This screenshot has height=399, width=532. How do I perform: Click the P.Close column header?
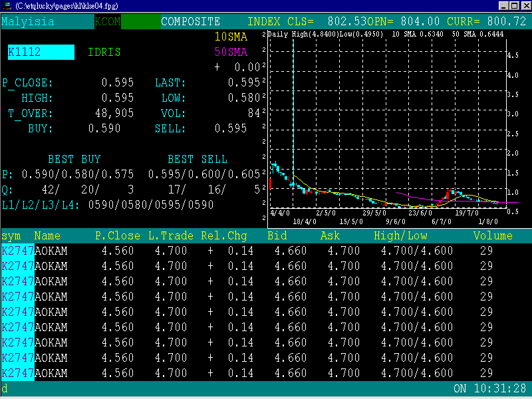pos(117,235)
